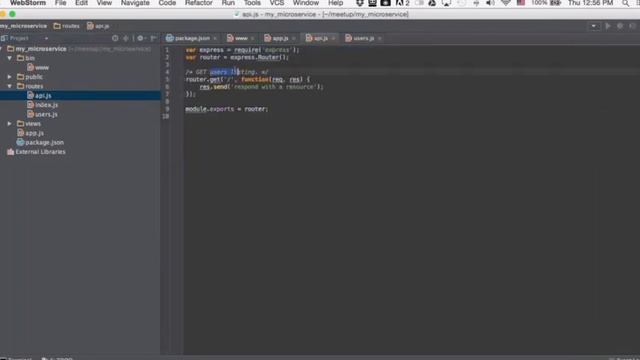This screenshot has height=360, width=640.
Task: Click routes breadcrumb in navigation bar
Action: tap(67, 26)
